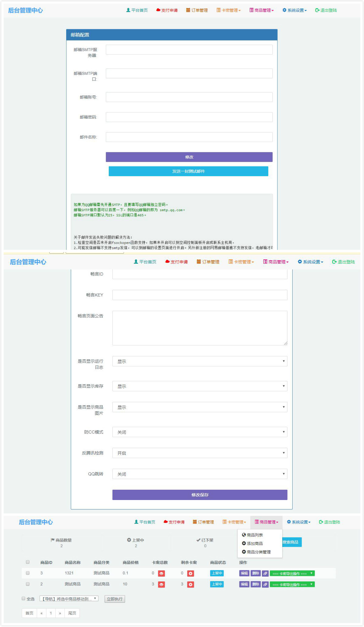Screen dimensions: 364x627
Task: Click the paperclip icon in row 1321
Action: tap(265, 574)
